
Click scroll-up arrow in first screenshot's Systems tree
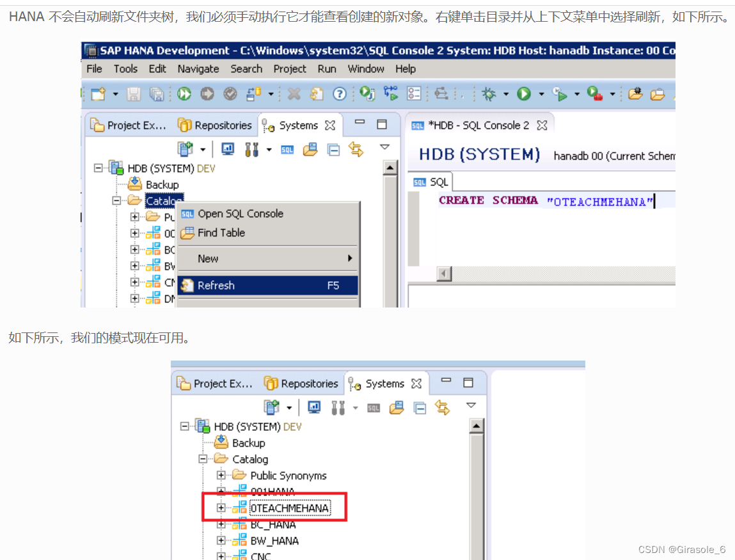[x=390, y=167]
